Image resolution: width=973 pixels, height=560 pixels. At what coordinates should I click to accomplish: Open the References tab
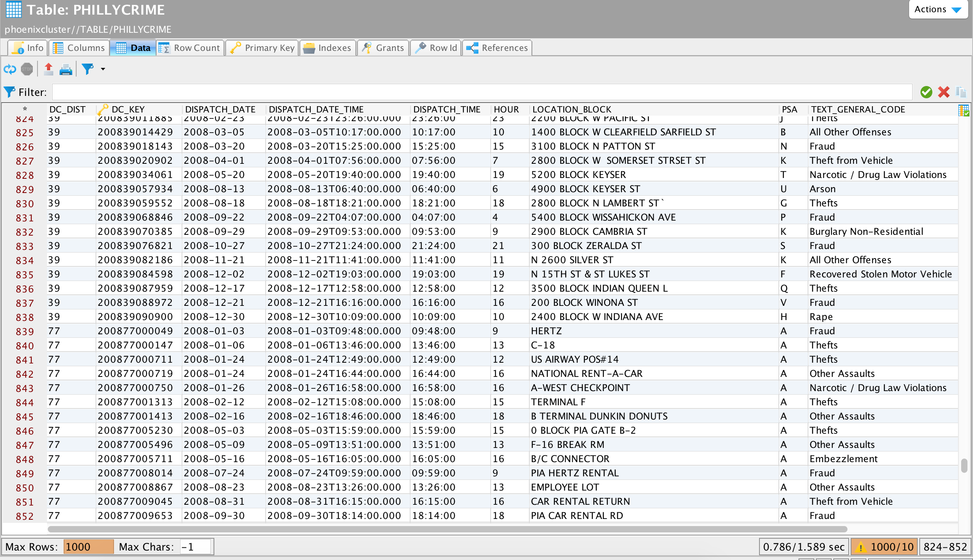coord(497,47)
